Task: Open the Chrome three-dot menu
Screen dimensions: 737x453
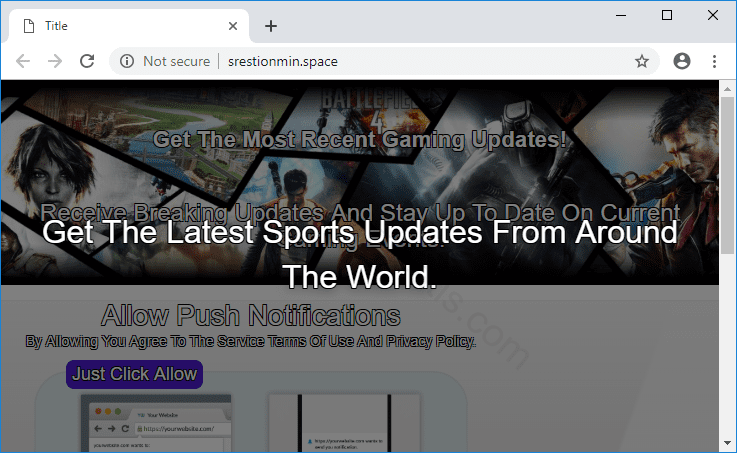Action: pos(715,61)
